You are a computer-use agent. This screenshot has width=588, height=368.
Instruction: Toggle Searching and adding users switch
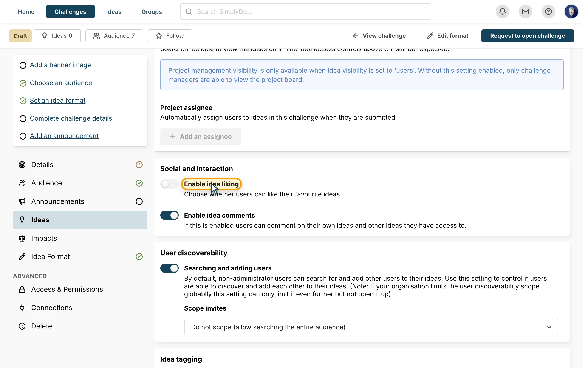coord(169,268)
